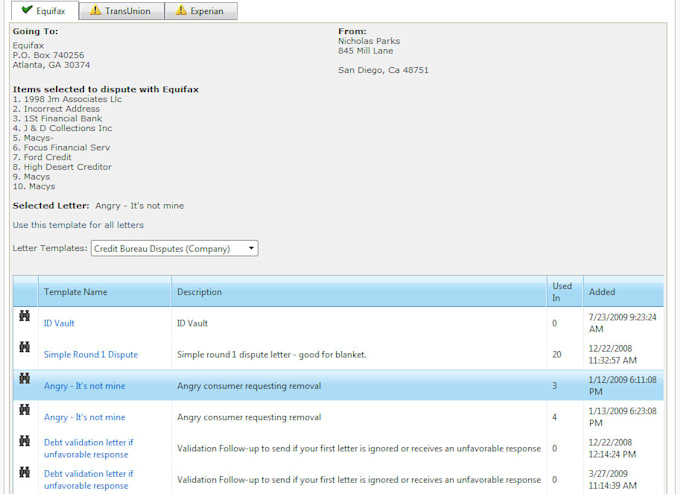Click green checkmark icon on Equifax tab

point(27,10)
